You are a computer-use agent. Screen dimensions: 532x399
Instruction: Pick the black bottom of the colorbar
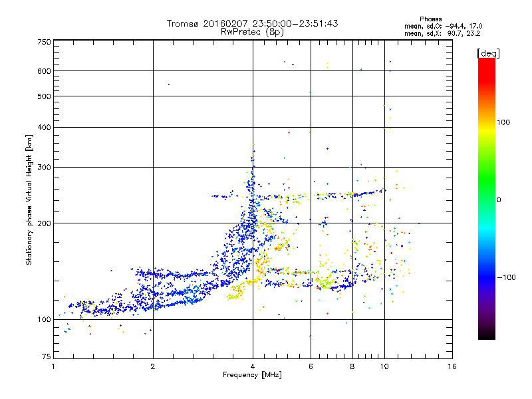[487, 334]
